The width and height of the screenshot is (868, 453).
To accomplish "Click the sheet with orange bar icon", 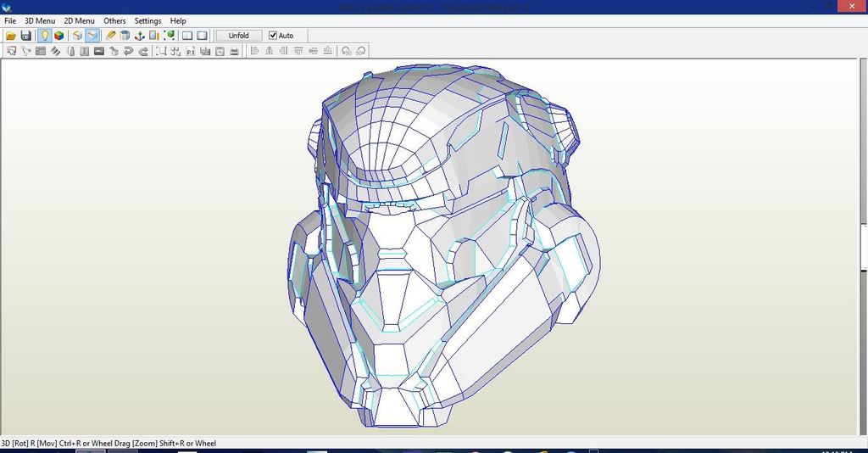I will click(154, 36).
